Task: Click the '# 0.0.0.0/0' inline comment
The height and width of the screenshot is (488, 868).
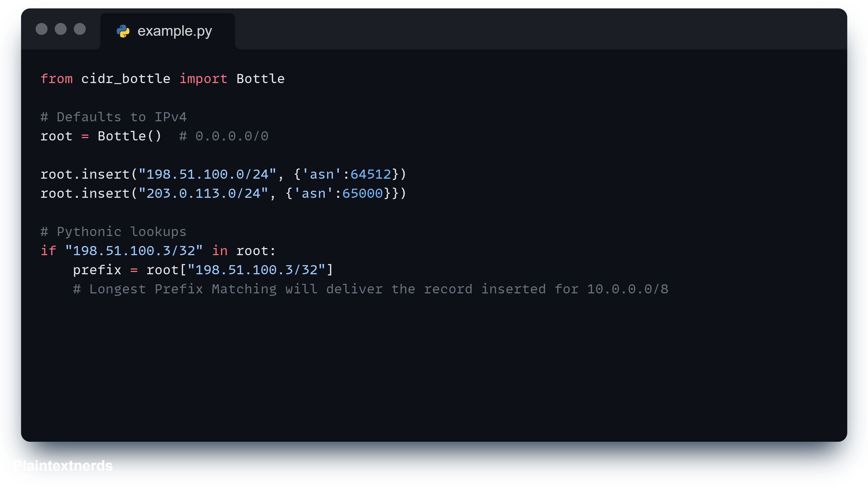Action: click(224, 136)
